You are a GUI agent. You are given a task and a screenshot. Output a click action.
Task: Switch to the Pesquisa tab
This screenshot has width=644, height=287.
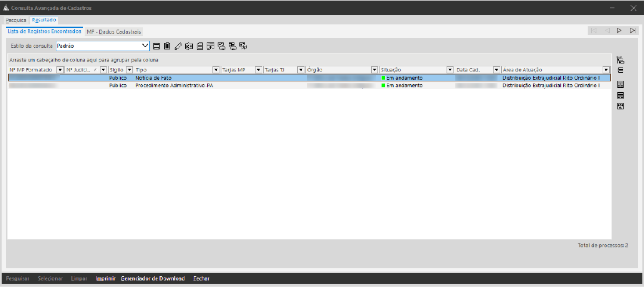pos(16,20)
